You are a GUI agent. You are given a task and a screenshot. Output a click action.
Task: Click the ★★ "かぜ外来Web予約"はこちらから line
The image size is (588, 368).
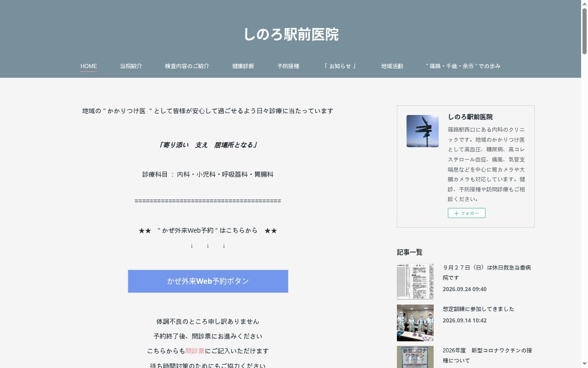(x=208, y=230)
